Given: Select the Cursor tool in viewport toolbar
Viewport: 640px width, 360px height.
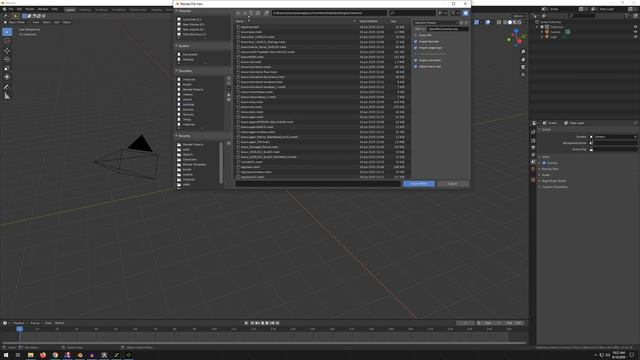Looking at the screenshot, I should [x=7, y=41].
